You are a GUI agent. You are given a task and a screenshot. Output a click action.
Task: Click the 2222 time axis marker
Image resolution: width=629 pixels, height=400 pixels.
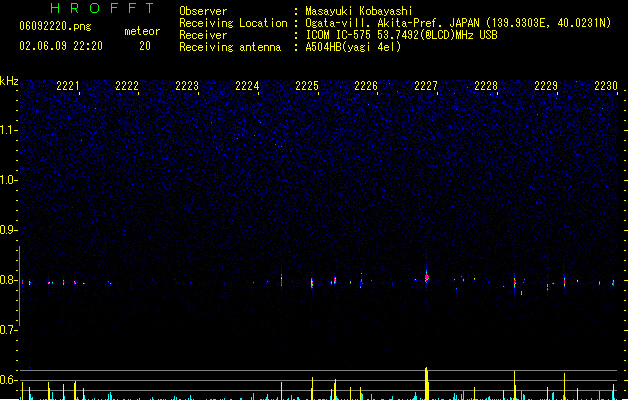click(x=127, y=86)
